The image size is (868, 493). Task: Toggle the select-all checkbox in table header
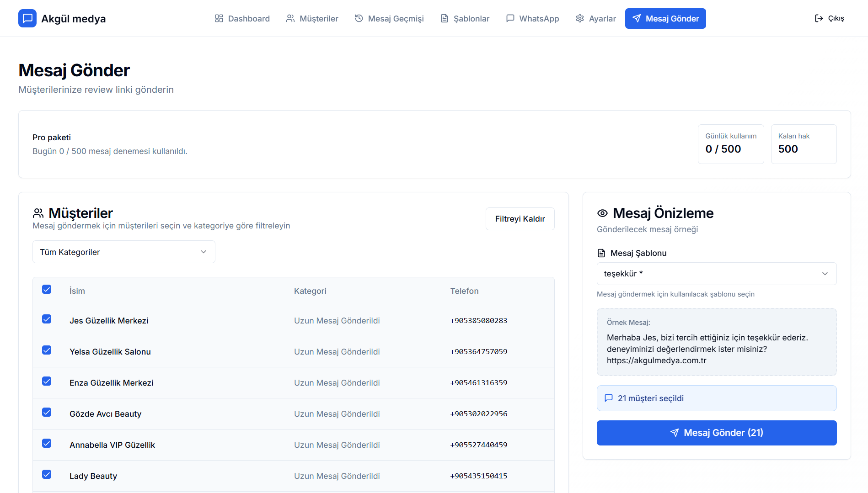pos(47,289)
